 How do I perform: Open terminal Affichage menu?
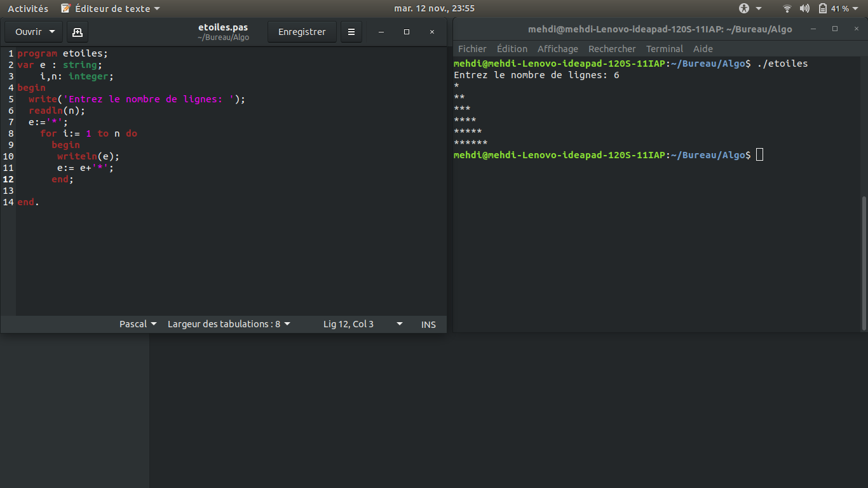(558, 49)
